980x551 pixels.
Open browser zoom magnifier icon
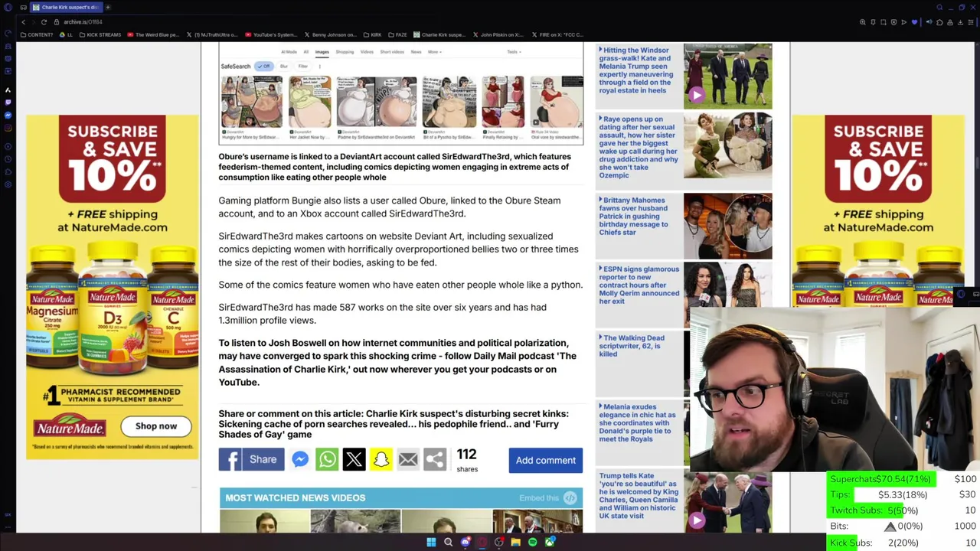[x=863, y=22]
